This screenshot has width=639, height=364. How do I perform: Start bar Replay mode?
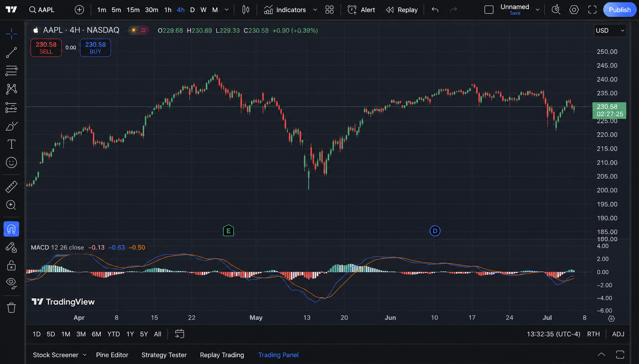click(x=402, y=10)
